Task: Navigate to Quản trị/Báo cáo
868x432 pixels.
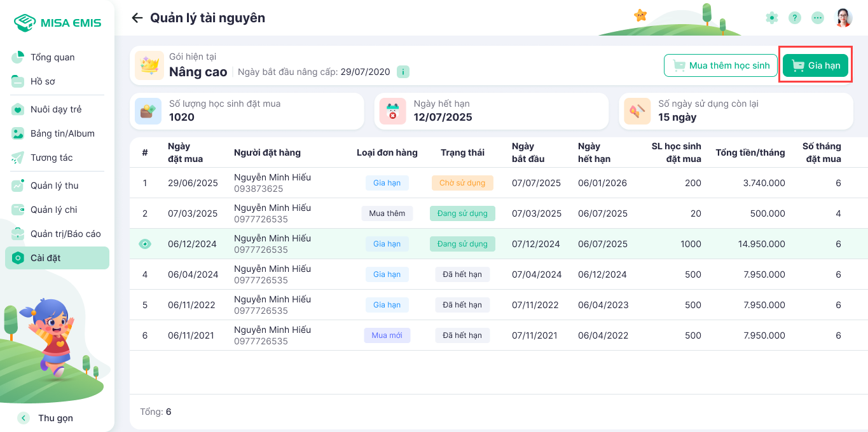Action: pyautogui.click(x=65, y=234)
